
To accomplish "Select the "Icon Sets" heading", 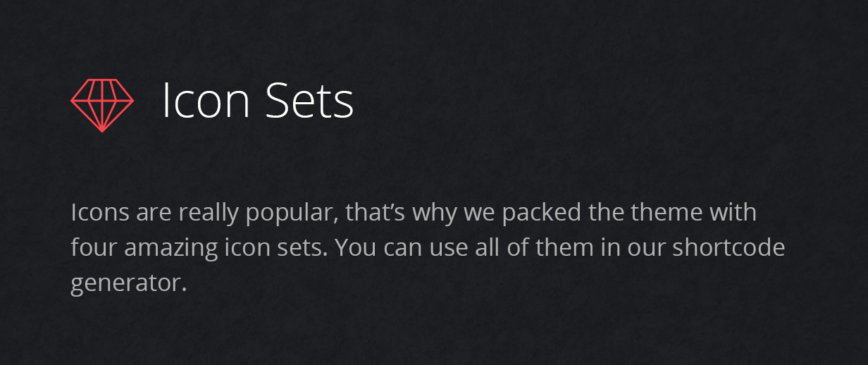I will [x=258, y=100].
